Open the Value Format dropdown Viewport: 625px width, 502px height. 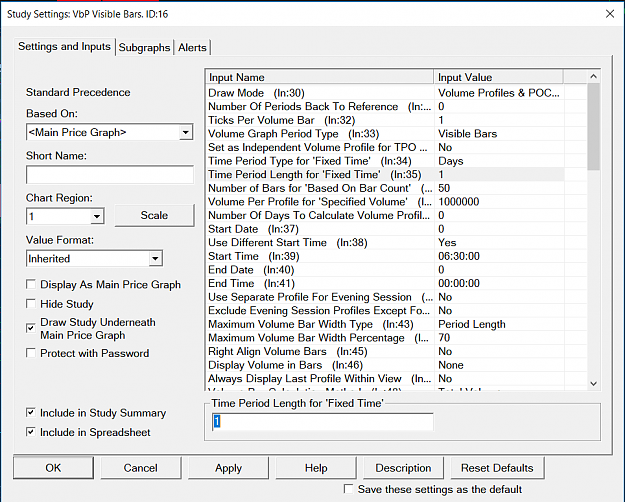pos(155,259)
